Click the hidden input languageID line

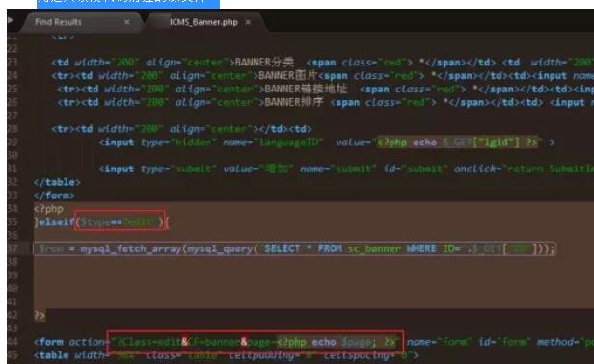[327, 143]
